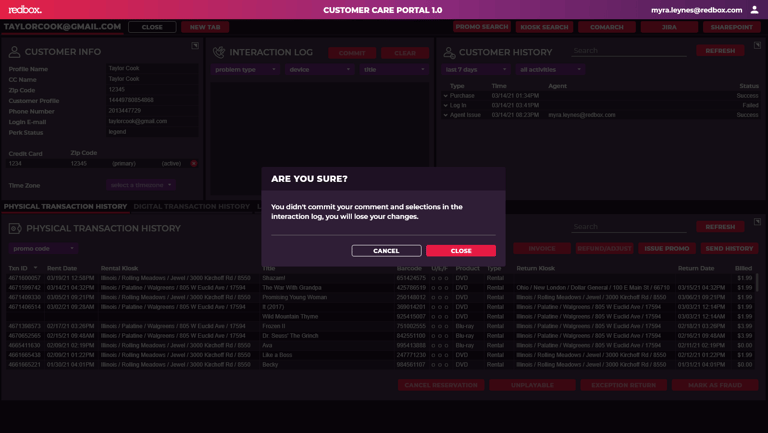Open the Comarch link button
Viewport: 768px width, 433px height.
pos(607,27)
